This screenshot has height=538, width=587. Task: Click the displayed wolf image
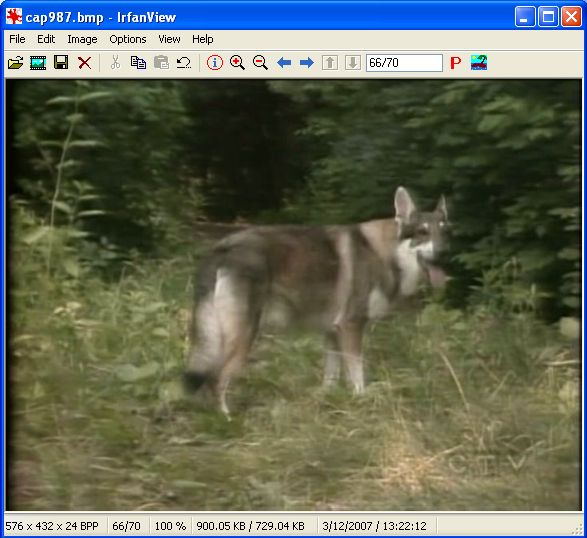coord(294,295)
